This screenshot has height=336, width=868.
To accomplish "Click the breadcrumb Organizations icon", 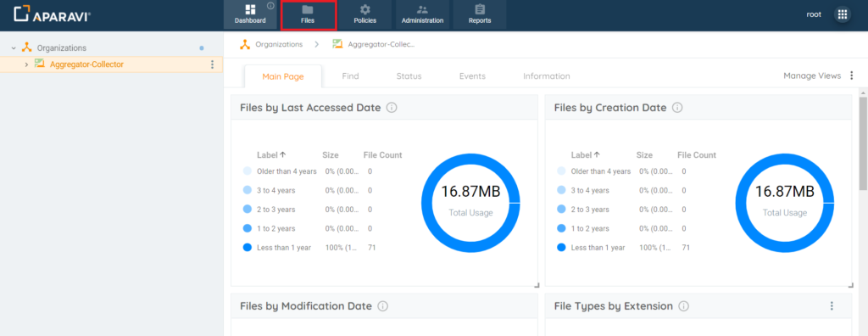I will (x=245, y=44).
